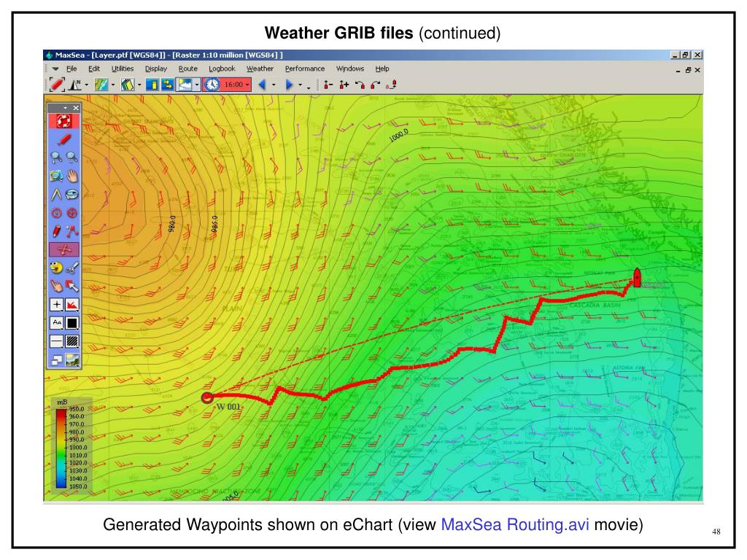Click the chart type map icon
The width and height of the screenshot is (747, 560).
pyautogui.click(x=101, y=85)
